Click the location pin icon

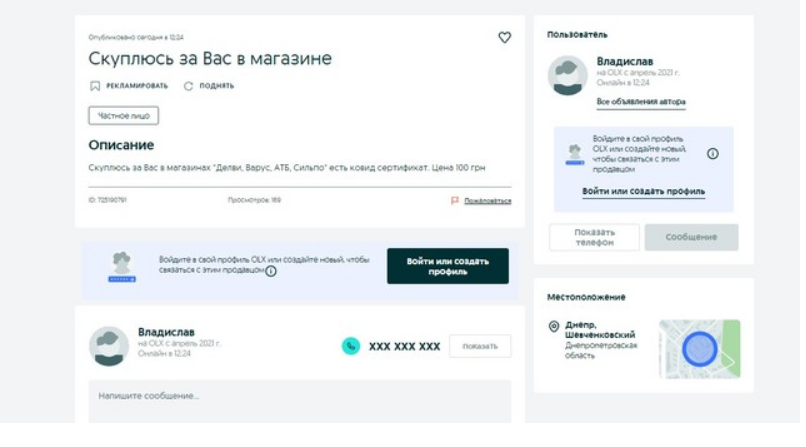[554, 327]
